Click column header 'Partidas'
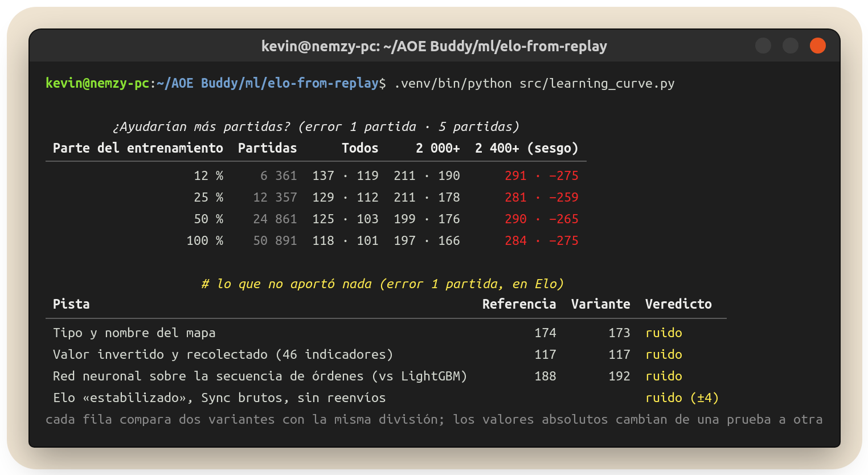 click(267, 148)
